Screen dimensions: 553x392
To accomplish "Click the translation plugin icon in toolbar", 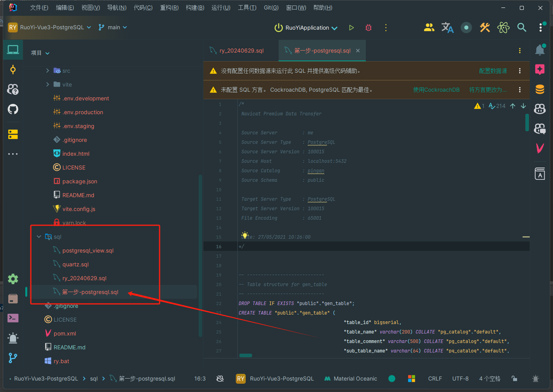I will tap(447, 27).
